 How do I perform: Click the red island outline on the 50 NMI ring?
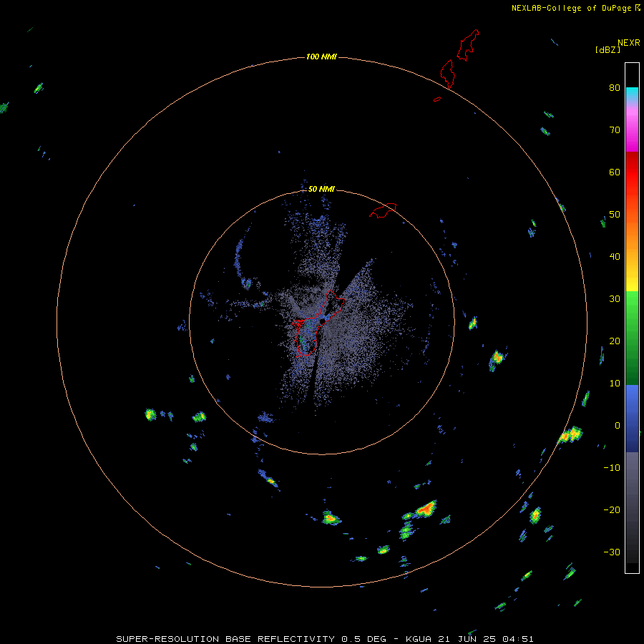point(383,210)
